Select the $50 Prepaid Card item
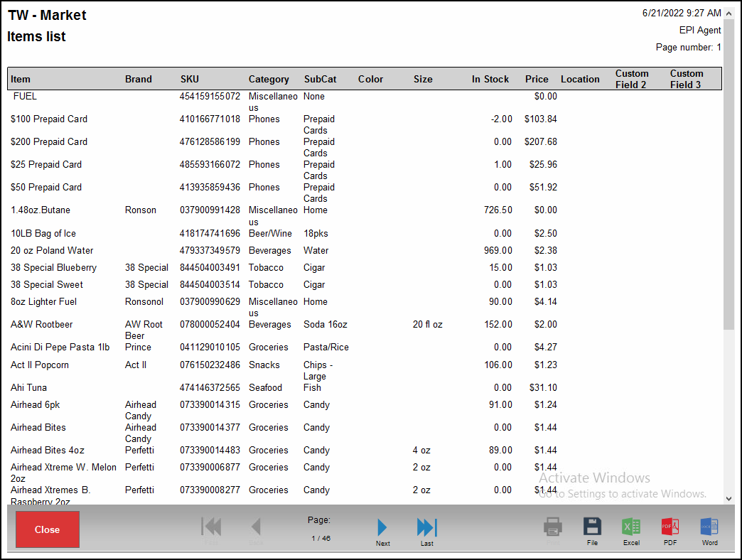This screenshot has height=560, width=742. coord(46,188)
